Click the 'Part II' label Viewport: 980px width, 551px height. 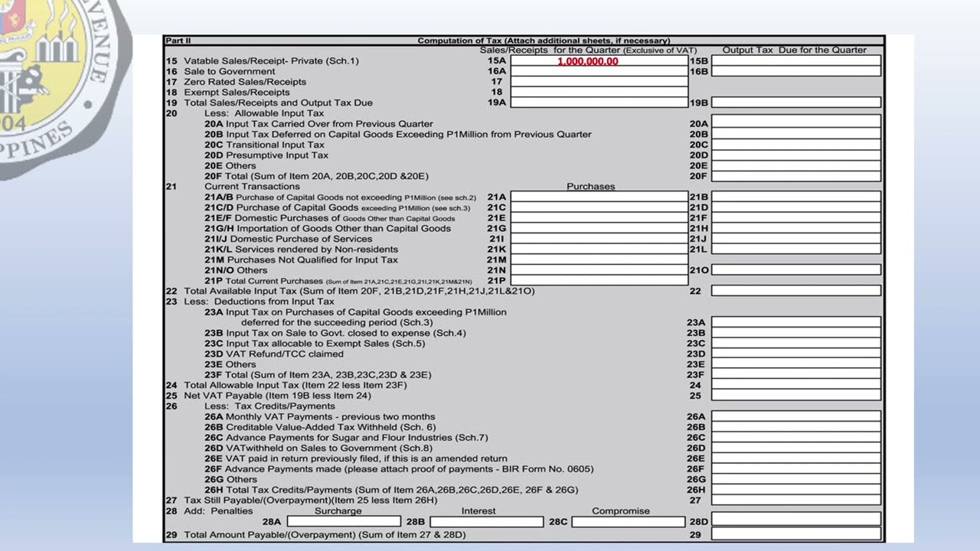coord(178,41)
